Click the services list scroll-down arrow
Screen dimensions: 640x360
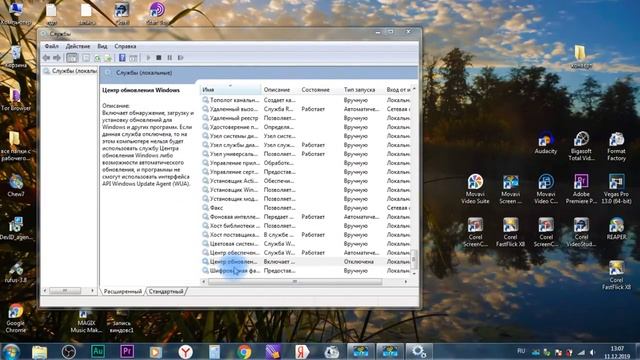(414, 273)
